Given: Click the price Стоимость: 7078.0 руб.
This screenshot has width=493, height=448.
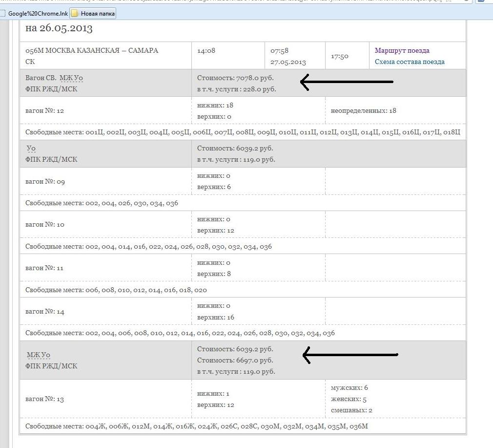Looking at the screenshot, I should pyautogui.click(x=235, y=78).
